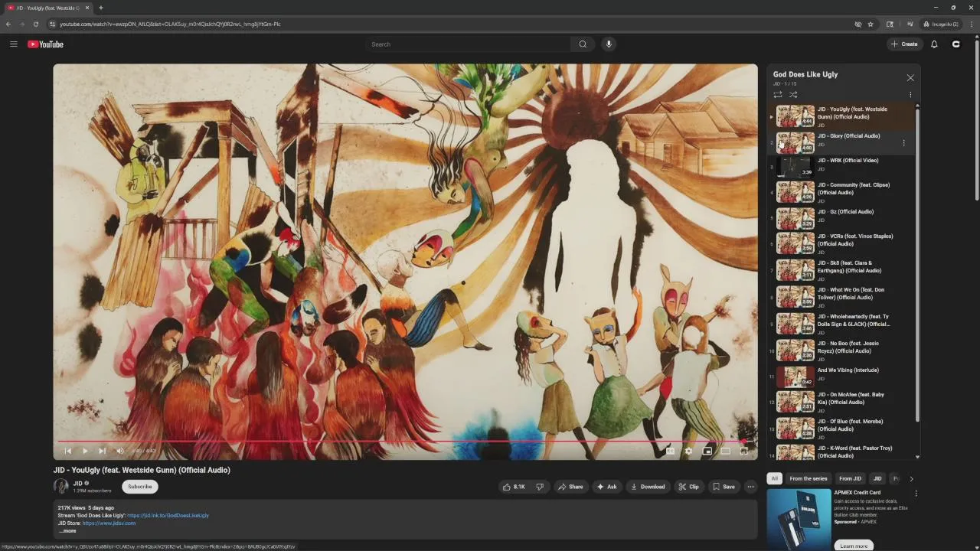Screen dimensions: 980x551
Task: Click Learn more on APMEX ad
Action: click(x=854, y=546)
